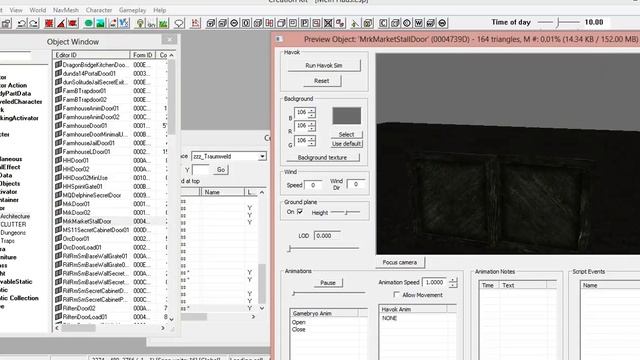The image size is (640, 360).
Task: Click the landscape picture toolbar icon
Action: pyautogui.click(x=100, y=23)
